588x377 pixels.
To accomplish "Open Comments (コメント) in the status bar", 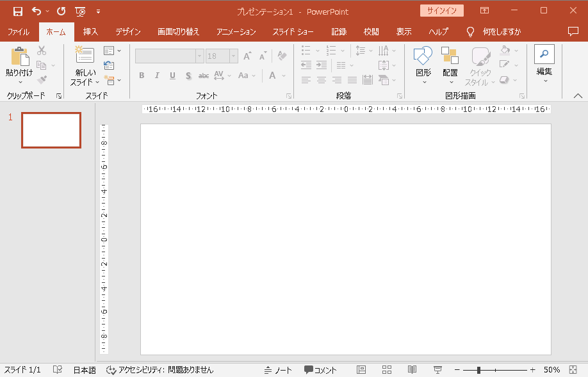I will click(x=320, y=370).
